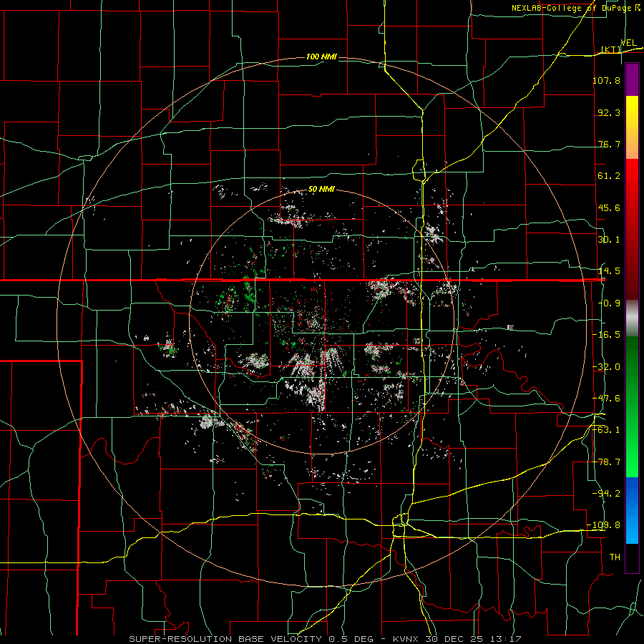Click the KVNX station identifier in caption
The image size is (644, 644).
(x=407, y=639)
